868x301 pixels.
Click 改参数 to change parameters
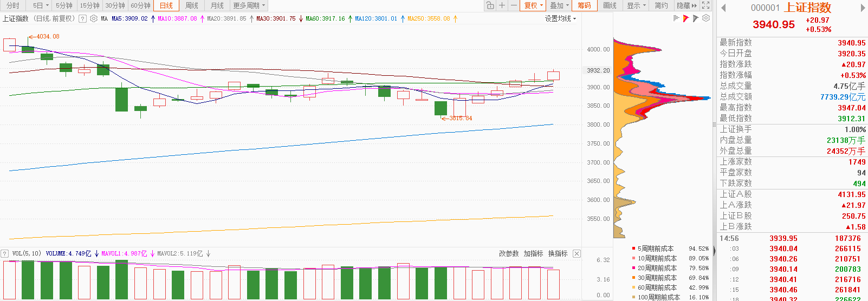tap(509, 253)
